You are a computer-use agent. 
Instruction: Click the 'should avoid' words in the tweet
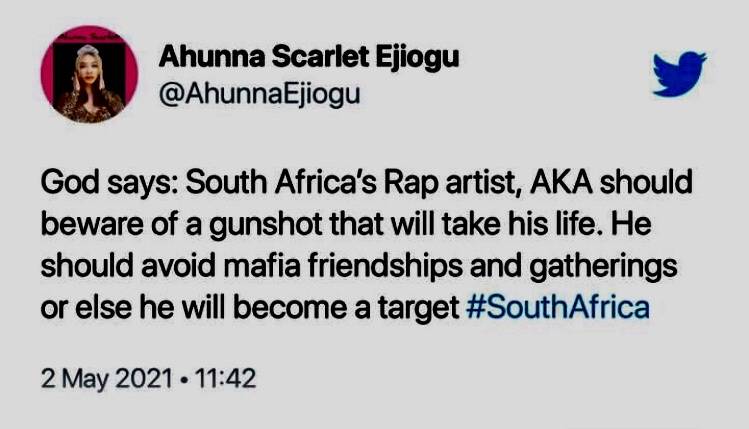128,266
